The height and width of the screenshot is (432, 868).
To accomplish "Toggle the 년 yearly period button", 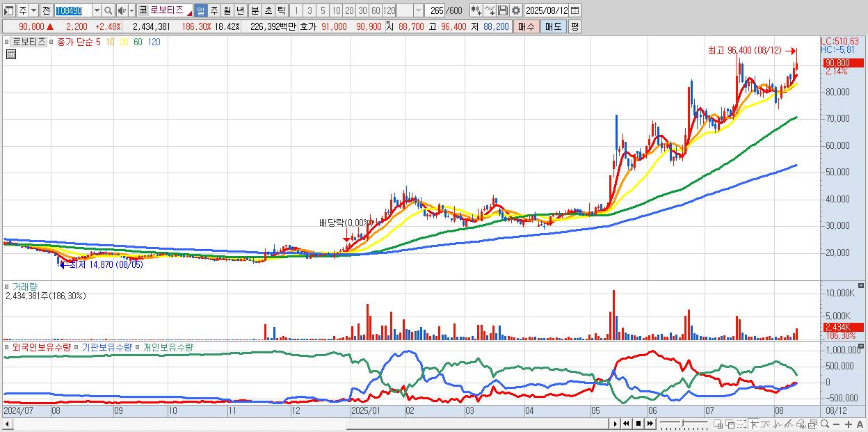I will point(240,10).
